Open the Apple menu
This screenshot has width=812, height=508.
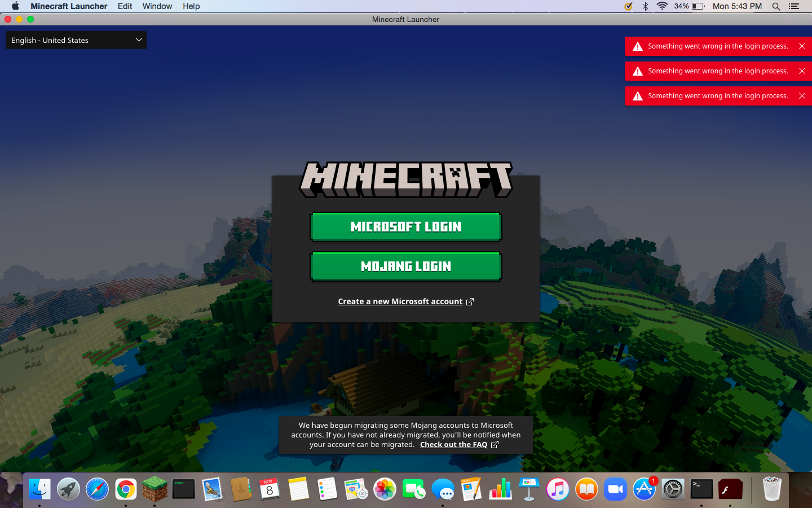click(x=15, y=6)
